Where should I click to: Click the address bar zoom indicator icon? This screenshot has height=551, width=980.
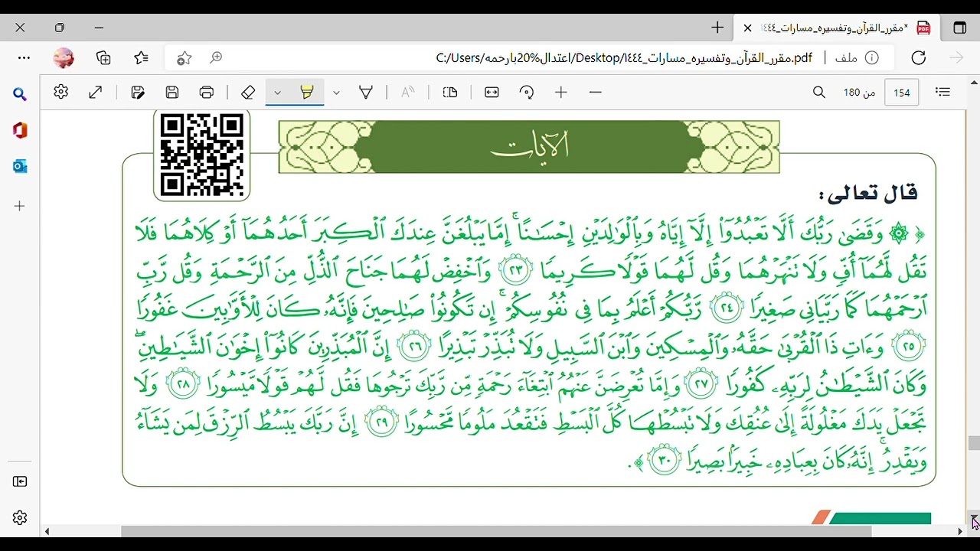click(x=217, y=57)
